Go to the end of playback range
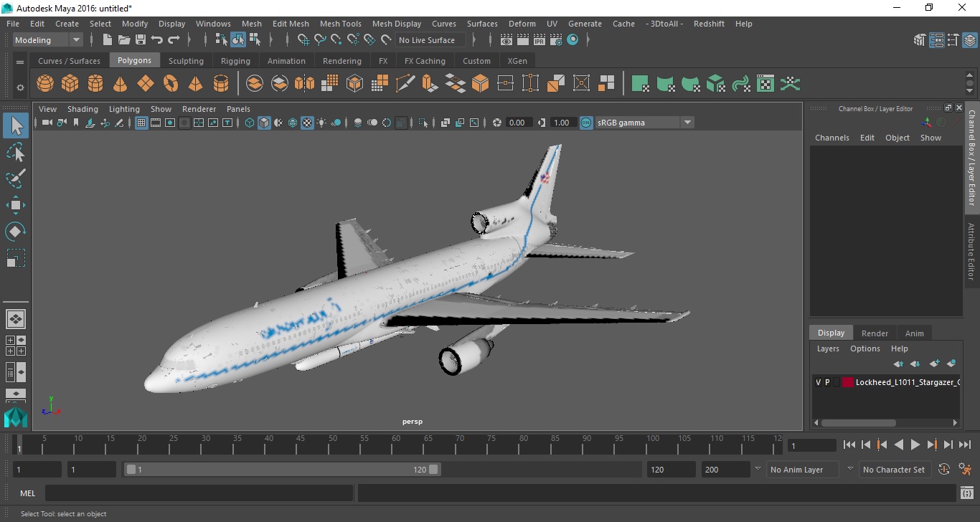The width and height of the screenshot is (980, 522). 965,445
